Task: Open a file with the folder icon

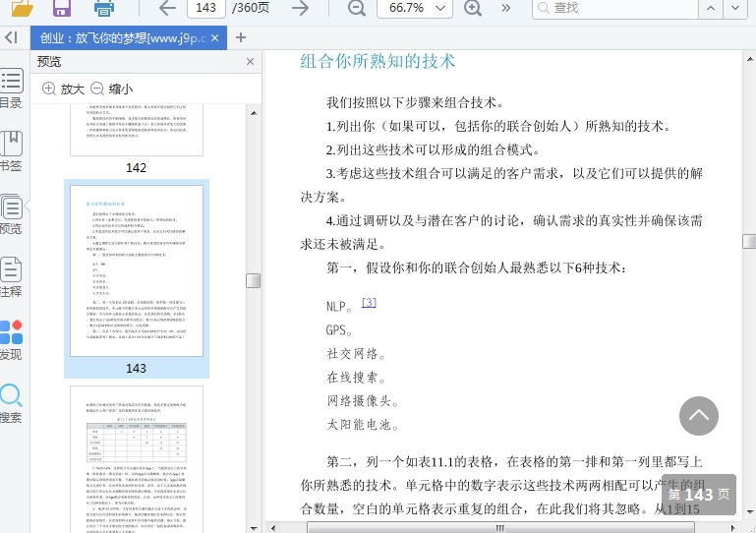Action: tap(23, 7)
